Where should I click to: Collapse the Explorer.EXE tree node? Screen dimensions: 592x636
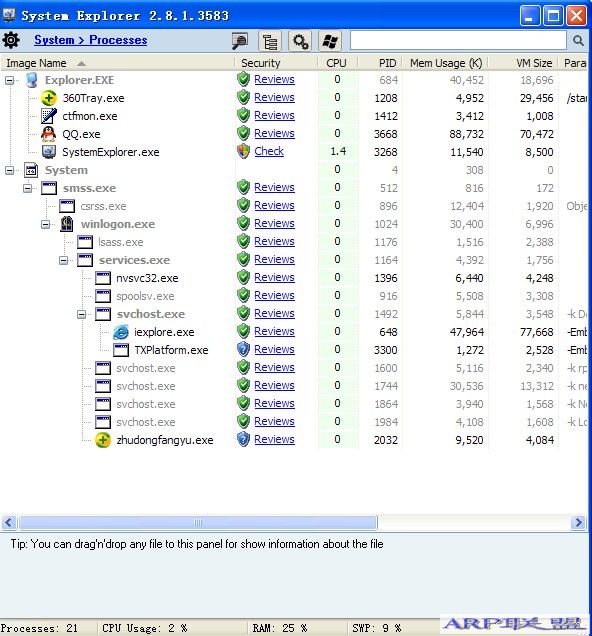(9, 80)
